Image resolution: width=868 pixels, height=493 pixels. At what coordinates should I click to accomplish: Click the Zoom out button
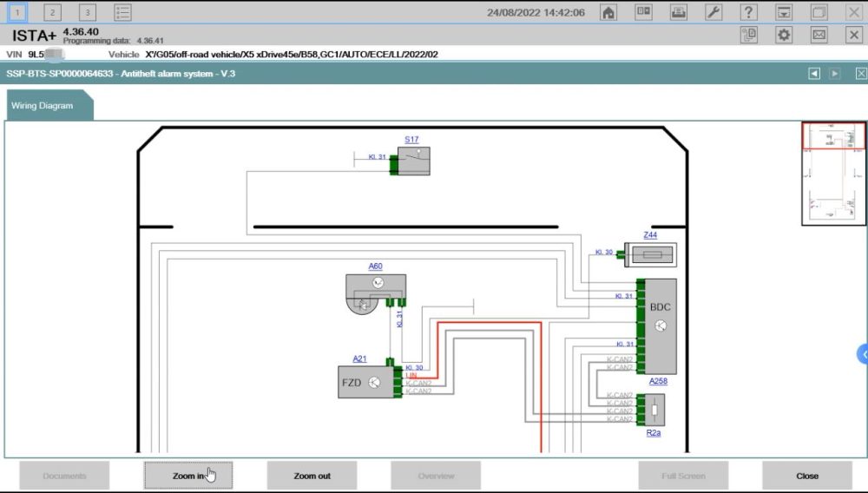click(x=312, y=476)
